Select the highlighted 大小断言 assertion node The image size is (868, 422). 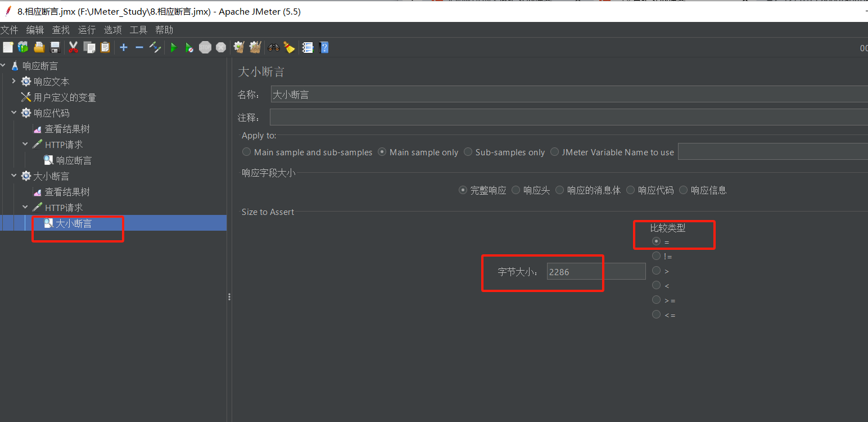tap(67, 223)
